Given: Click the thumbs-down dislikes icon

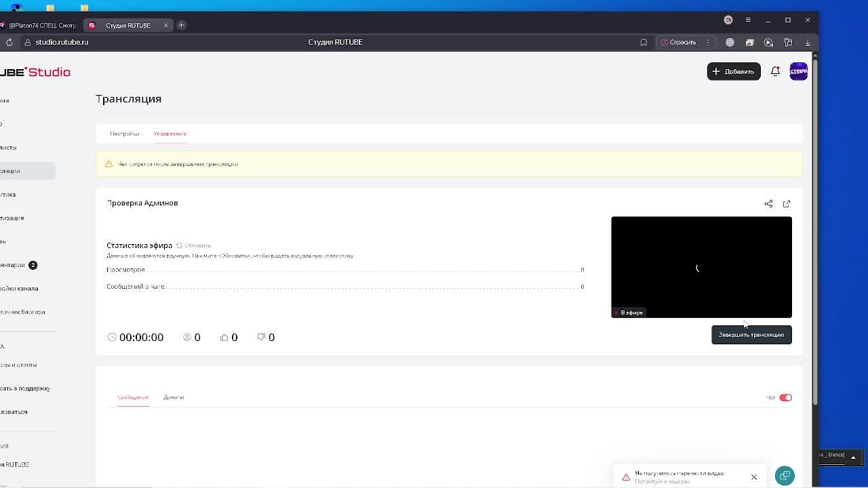Looking at the screenshot, I should pyautogui.click(x=261, y=337).
